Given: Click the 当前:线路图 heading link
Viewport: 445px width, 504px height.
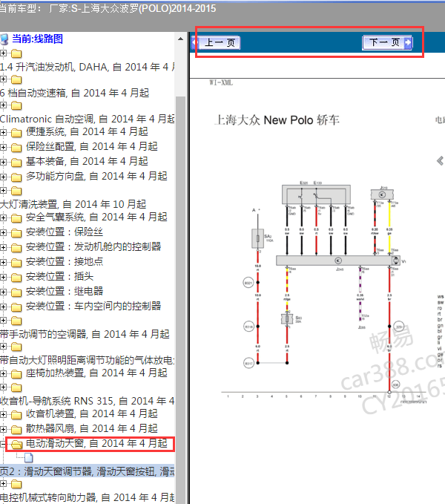Looking at the screenshot, I should 37,39.
